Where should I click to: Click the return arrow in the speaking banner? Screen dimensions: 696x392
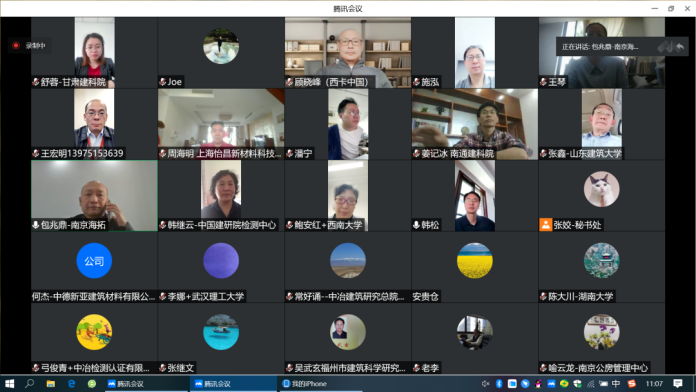coord(680,47)
